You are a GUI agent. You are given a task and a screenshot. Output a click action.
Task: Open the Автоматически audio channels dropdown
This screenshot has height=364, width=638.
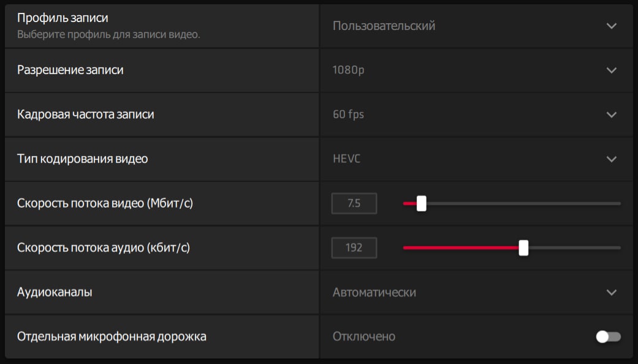coord(374,292)
